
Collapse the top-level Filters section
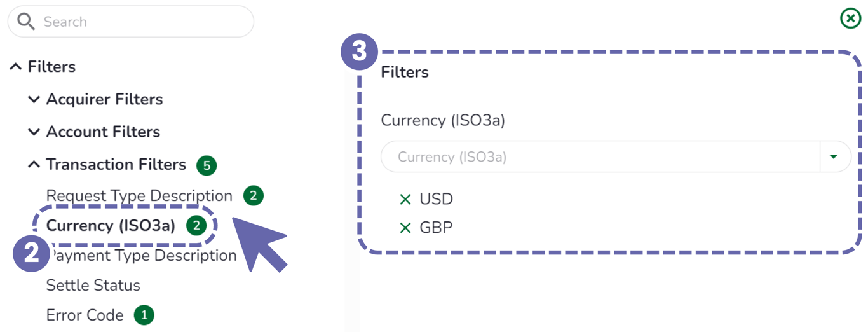coord(16,67)
